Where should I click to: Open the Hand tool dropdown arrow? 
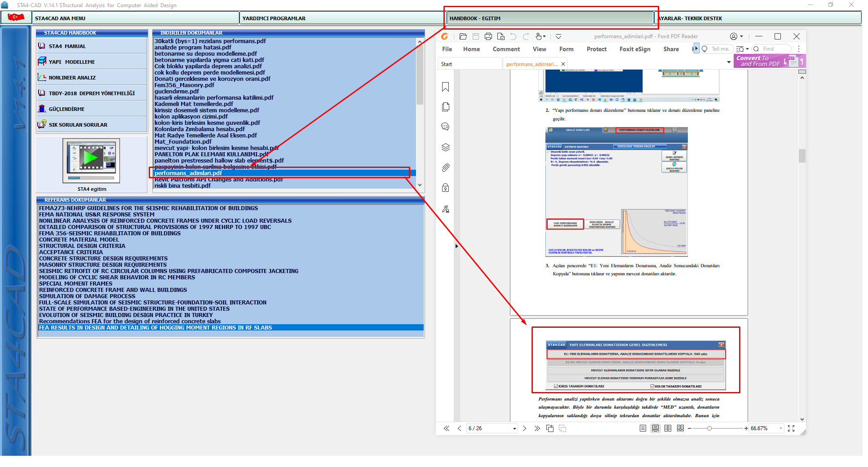pyautogui.click(x=545, y=36)
